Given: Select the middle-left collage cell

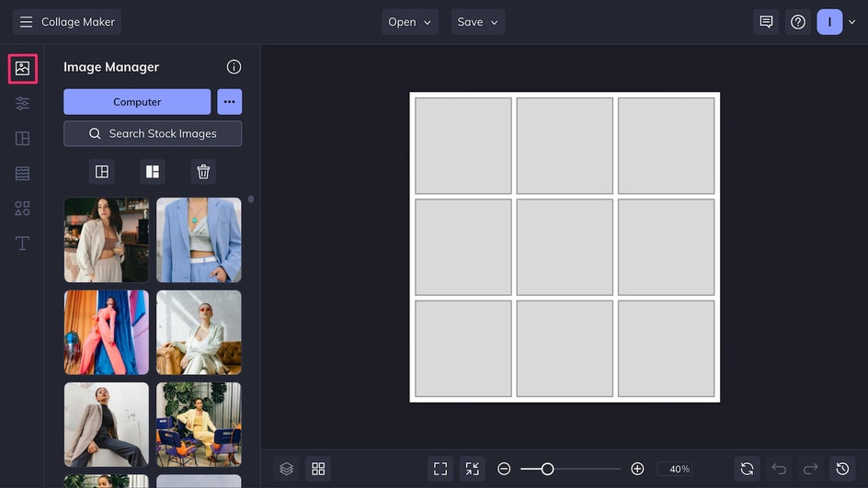Looking at the screenshot, I should 463,247.
